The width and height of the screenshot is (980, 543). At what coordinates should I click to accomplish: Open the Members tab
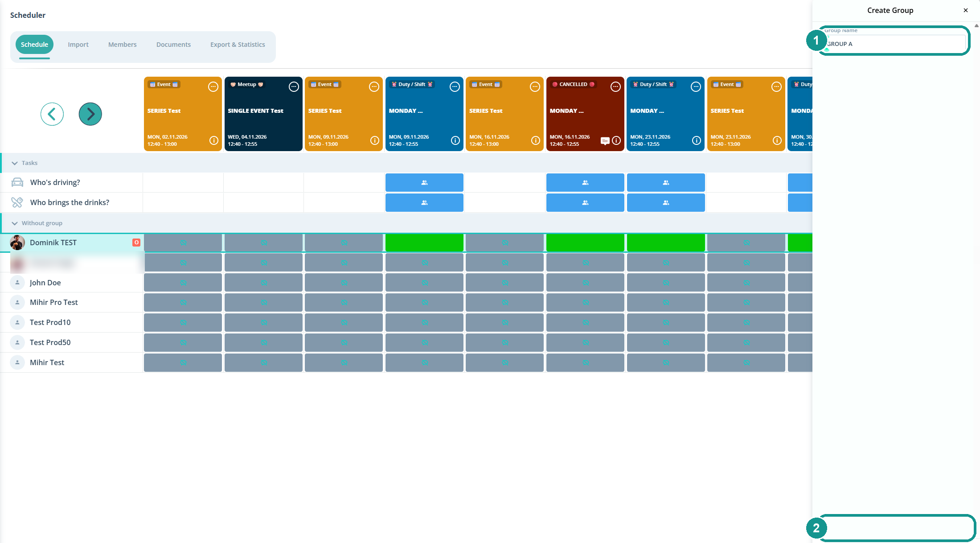(123, 45)
